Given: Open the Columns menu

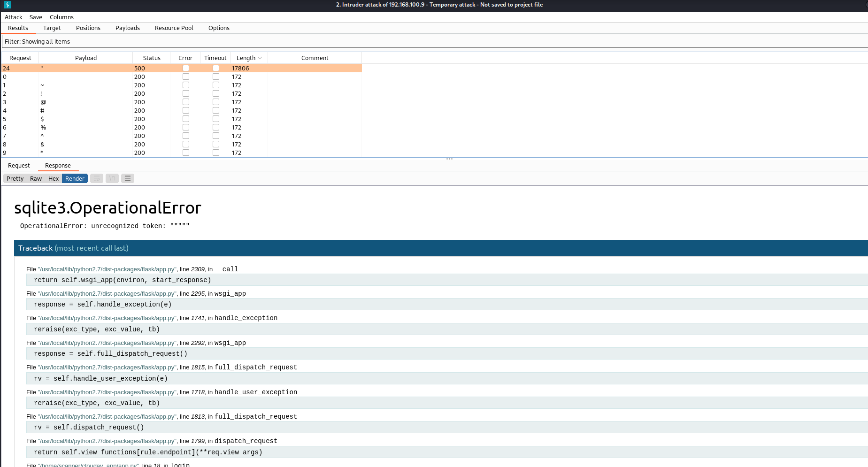Looking at the screenshot, I should pos(61,17).
